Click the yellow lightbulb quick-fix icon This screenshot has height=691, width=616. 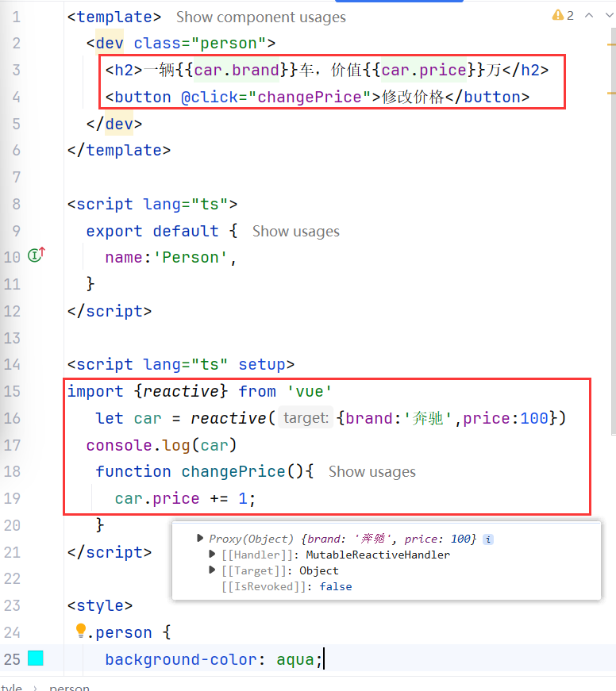click(x=81, y=631)
